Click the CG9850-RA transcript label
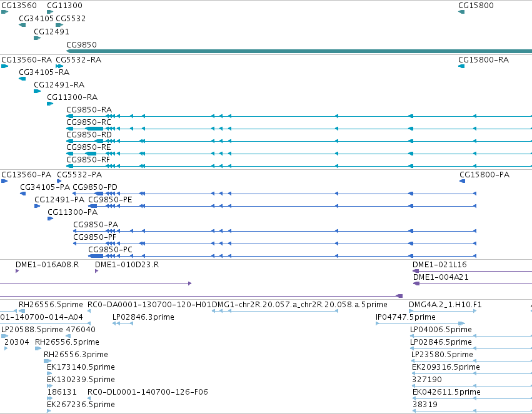The width and height of the screenshot is (532, 414). click(89, 110)
